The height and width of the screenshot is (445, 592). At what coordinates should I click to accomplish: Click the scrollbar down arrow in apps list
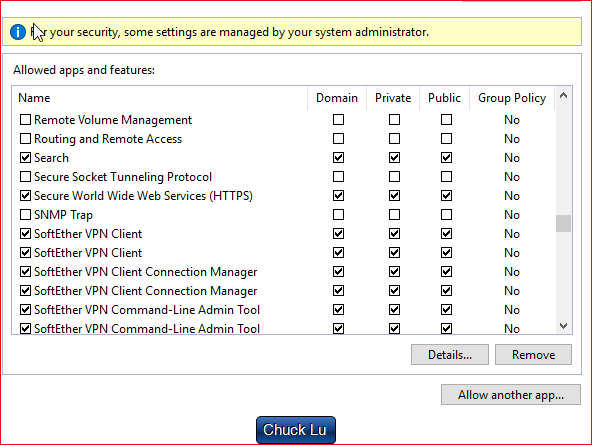click(x=563, y=325)
